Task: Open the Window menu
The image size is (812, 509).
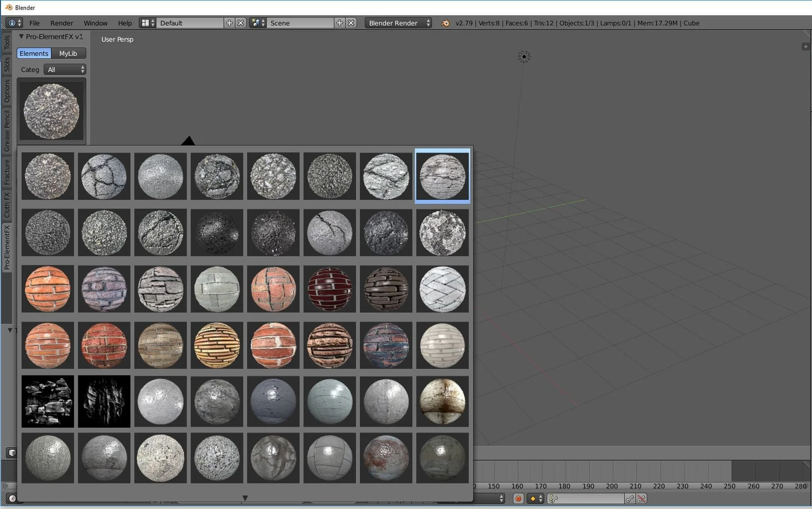Action: click(95, 23)
